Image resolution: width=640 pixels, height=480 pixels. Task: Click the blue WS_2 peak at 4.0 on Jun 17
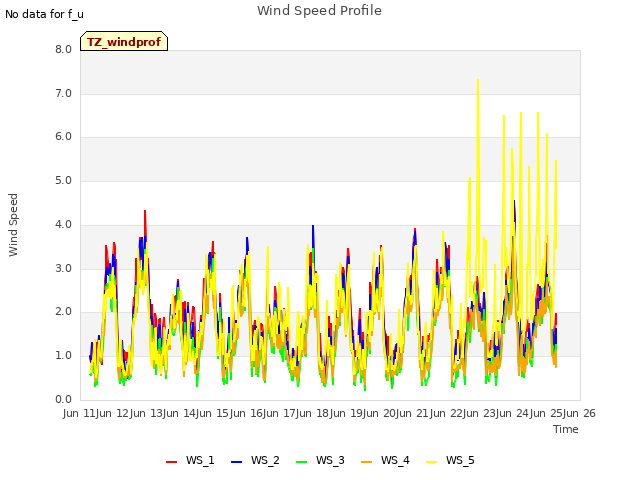[313, 226]
